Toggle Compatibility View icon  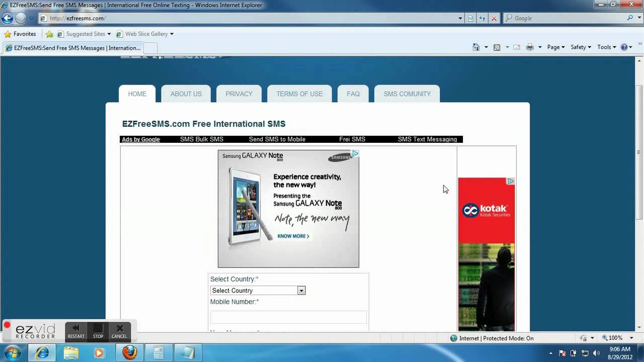pyautogui.click(x=471, y=18)
